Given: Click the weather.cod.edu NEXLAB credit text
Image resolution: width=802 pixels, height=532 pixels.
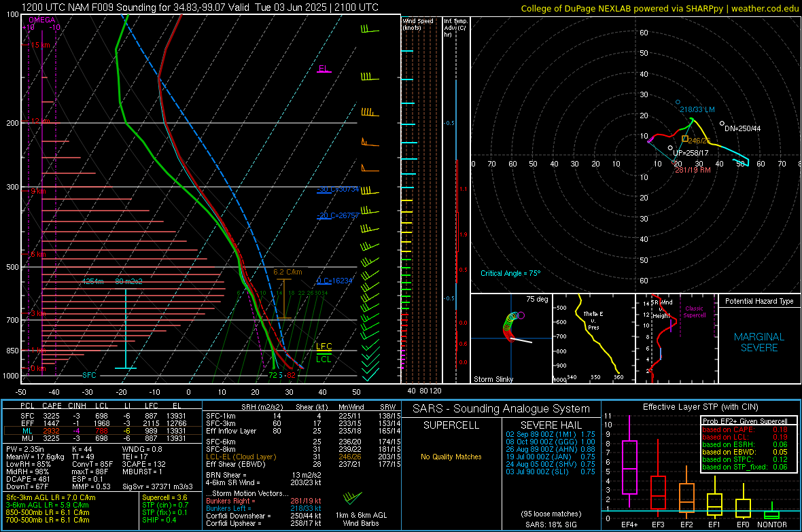Looking at the screenshot, I should point(659,8).
